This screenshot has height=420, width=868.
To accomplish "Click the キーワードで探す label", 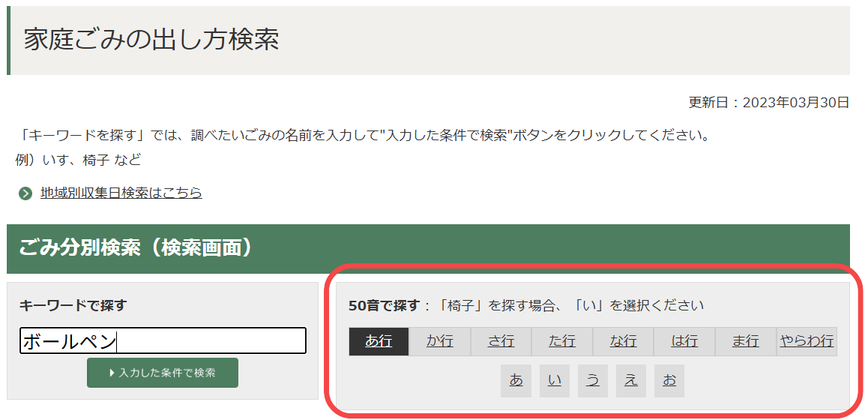I will pyautogui.click(x=73, y=305).
